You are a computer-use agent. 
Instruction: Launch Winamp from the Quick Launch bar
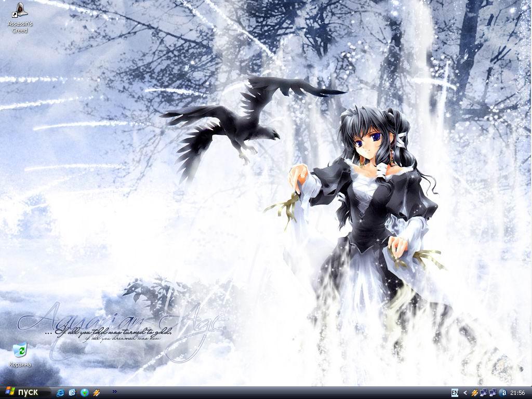[x=97, y=393]
